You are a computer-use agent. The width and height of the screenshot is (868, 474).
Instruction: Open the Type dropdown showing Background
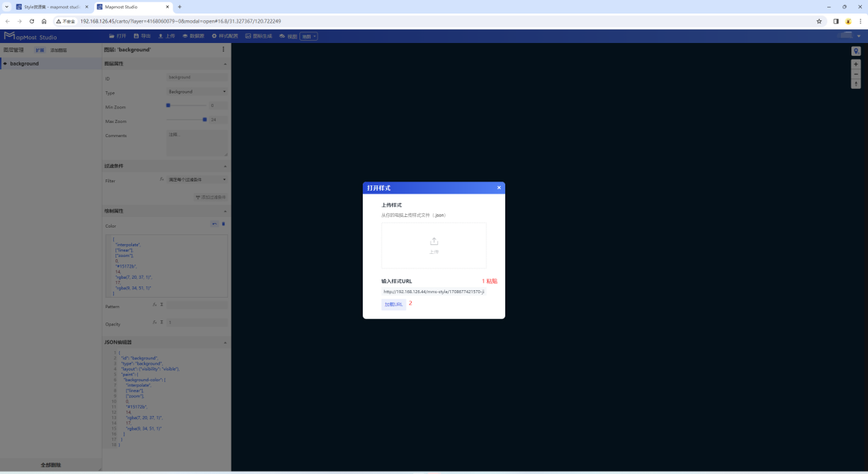pos(197,92)
